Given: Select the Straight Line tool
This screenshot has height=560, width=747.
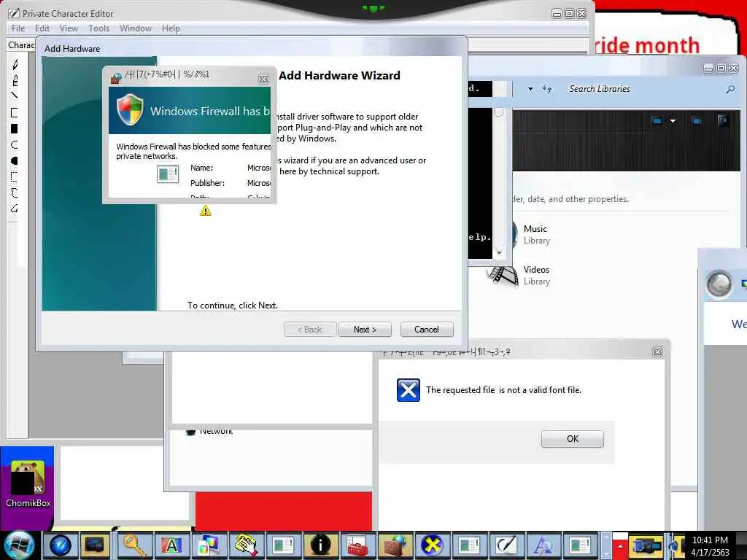Looking at the screenshot, I should (15, 96).
